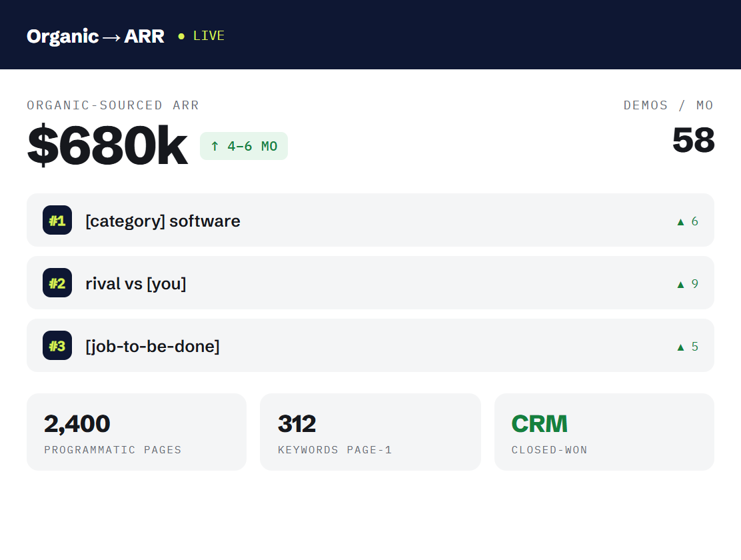Click the green LIVE status dot
This screenshot has height=560, width=741.
point(181,36)
